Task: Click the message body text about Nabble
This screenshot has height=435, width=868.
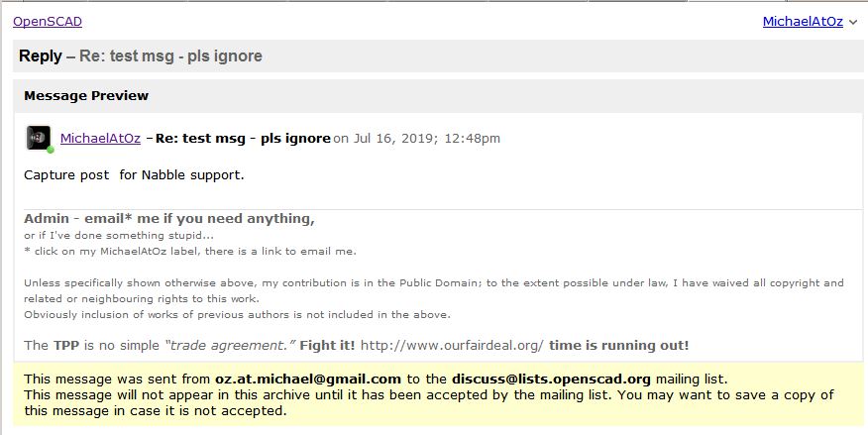Action: (134, 175)
